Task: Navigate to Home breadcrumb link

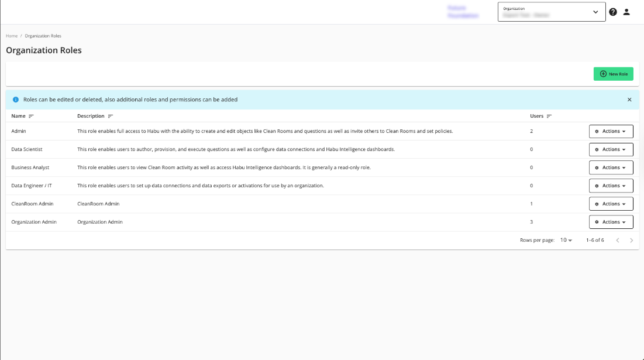Action: tap(12, 36)
